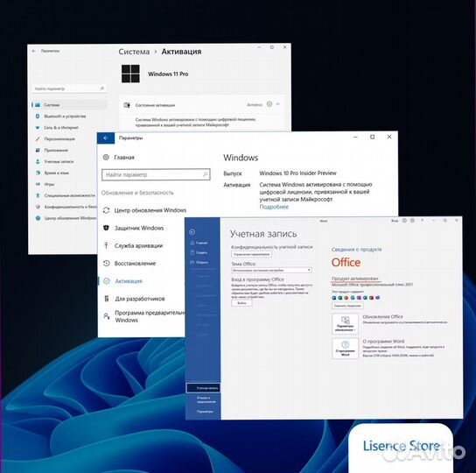Maximize the Windows 10 Параметры window
Screen dimensions: 476x473
(373, 138)
